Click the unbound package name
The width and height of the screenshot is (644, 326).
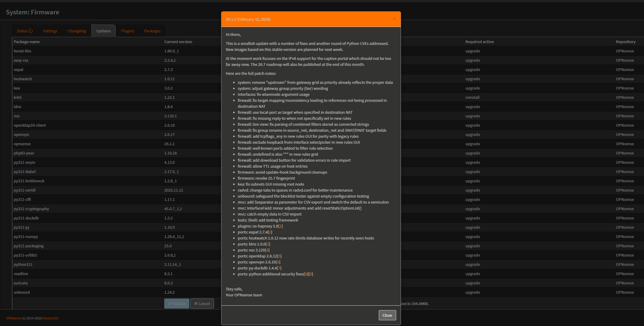pyautogui.click(x=22, y=292)
